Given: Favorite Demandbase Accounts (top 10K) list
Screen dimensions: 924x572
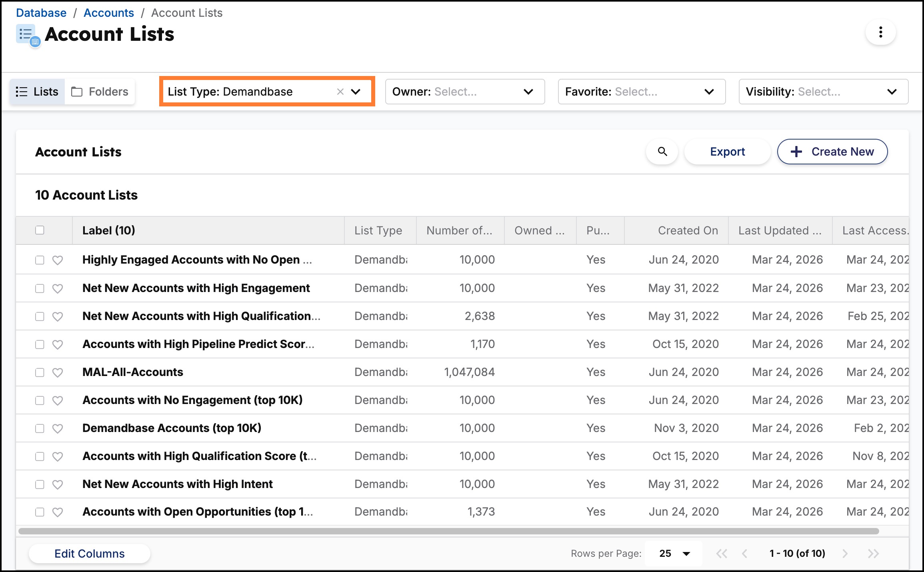Looking at the screenshot, I should 58,428.
